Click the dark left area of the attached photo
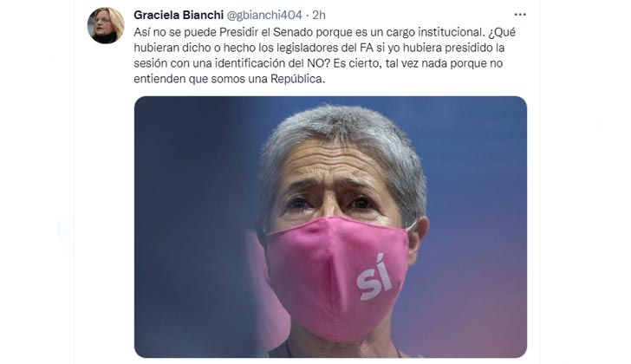631x364 pixels. 189,225
